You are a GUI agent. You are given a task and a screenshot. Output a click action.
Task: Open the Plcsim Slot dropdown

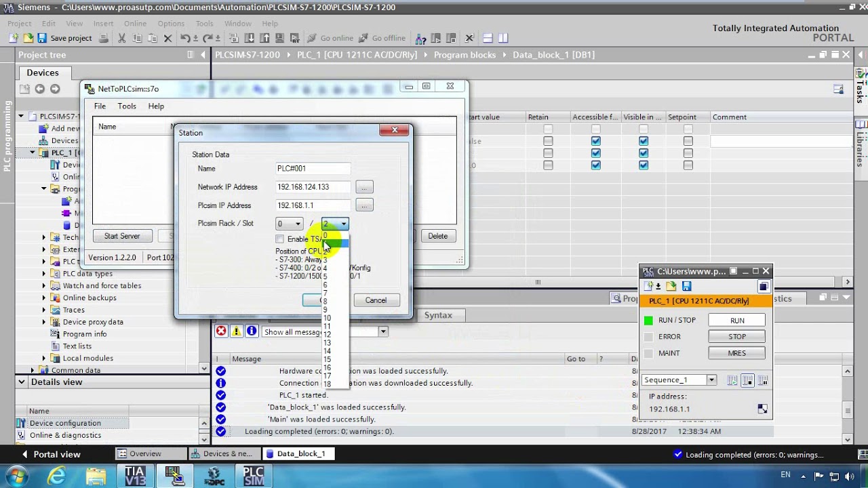tap(335, 224)
